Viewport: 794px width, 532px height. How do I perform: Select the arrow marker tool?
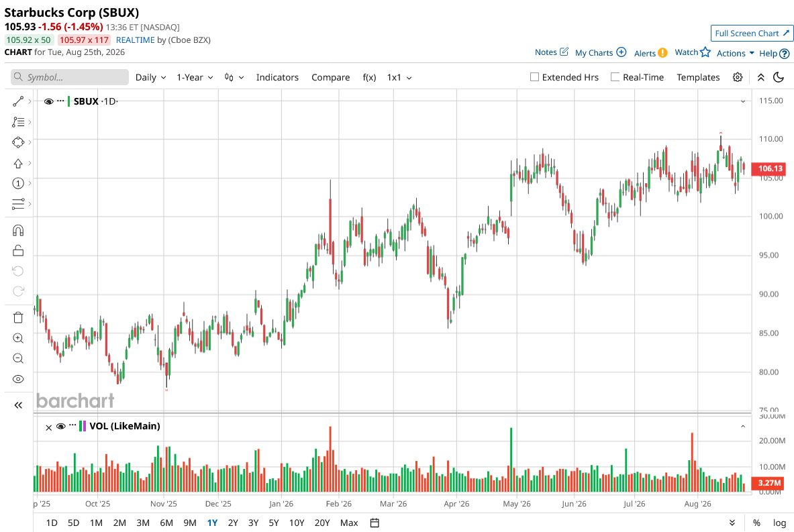(17, 164)
